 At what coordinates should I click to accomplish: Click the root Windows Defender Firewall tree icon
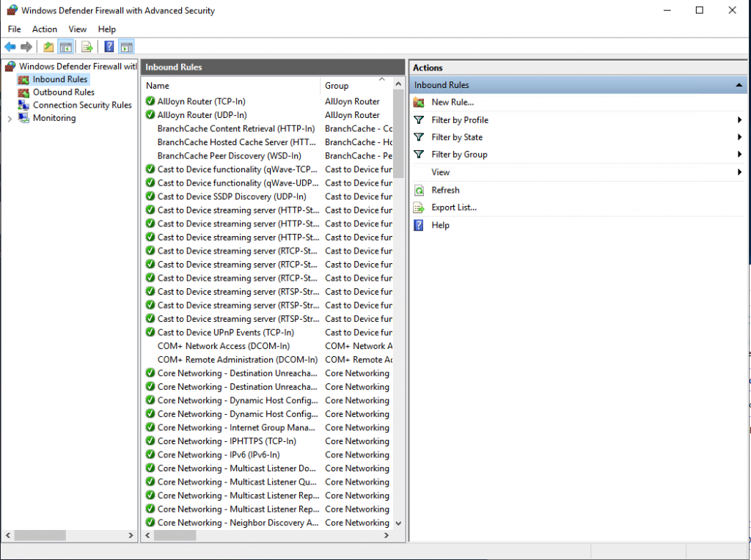tap(10, 66)
